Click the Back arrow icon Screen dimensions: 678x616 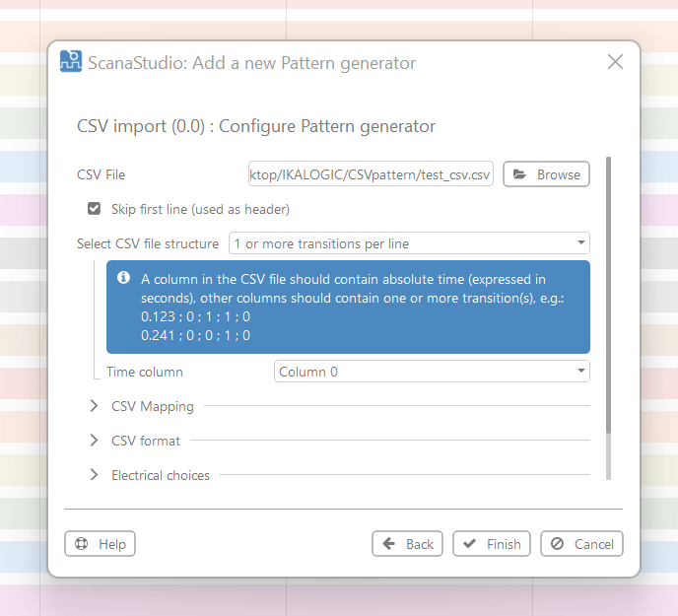point(389,544)
